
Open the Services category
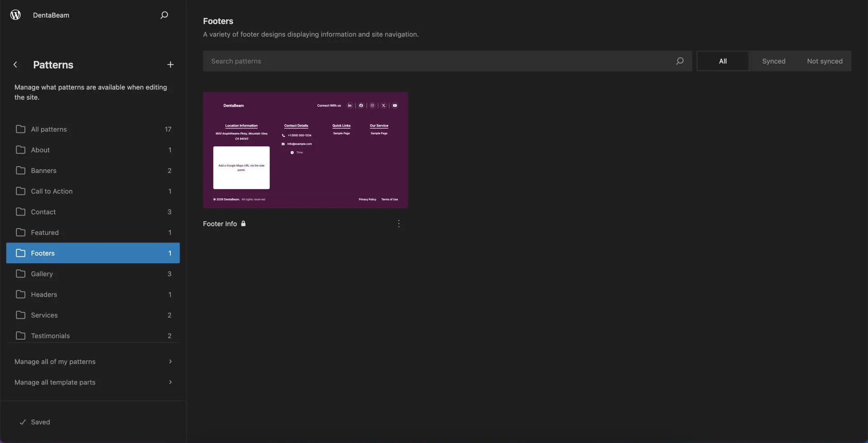pos(93,315)
